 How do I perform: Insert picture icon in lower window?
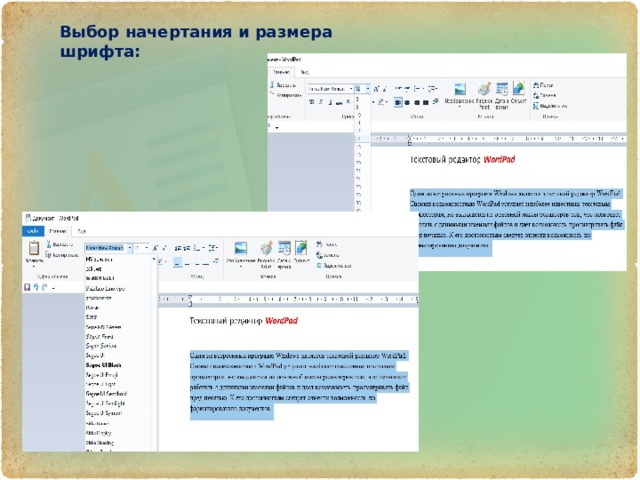coord(240,248)
